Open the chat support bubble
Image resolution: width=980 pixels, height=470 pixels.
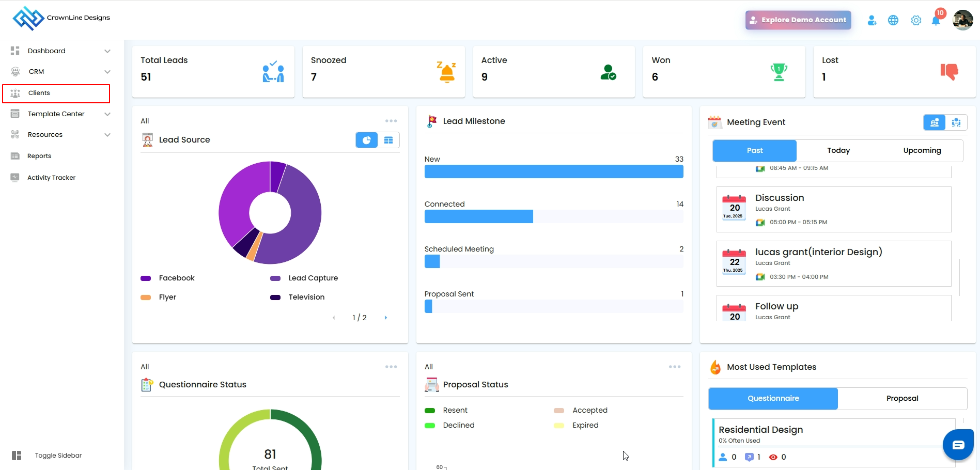click(x=958, y=445)
